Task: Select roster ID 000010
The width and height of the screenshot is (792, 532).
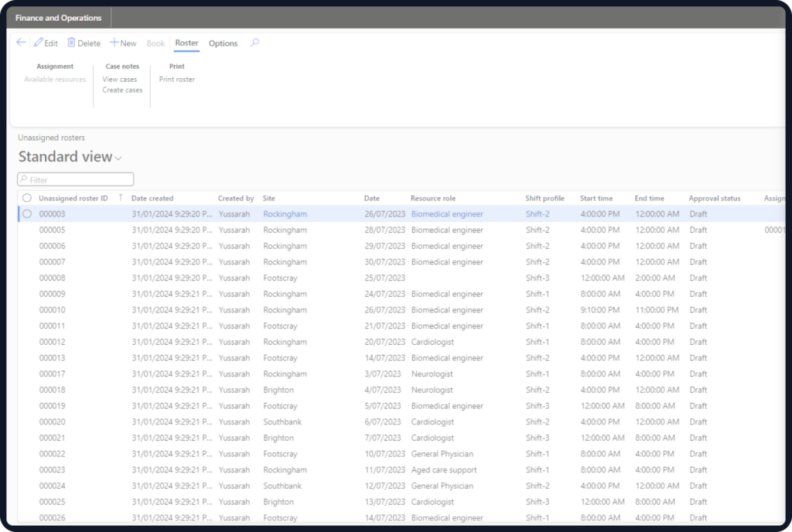Action: (52, 310)
